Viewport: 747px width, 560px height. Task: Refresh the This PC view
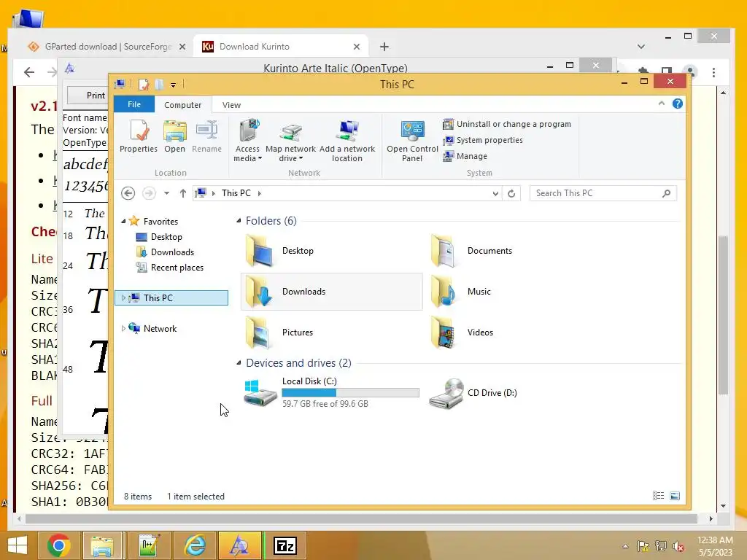pos(511,193)
